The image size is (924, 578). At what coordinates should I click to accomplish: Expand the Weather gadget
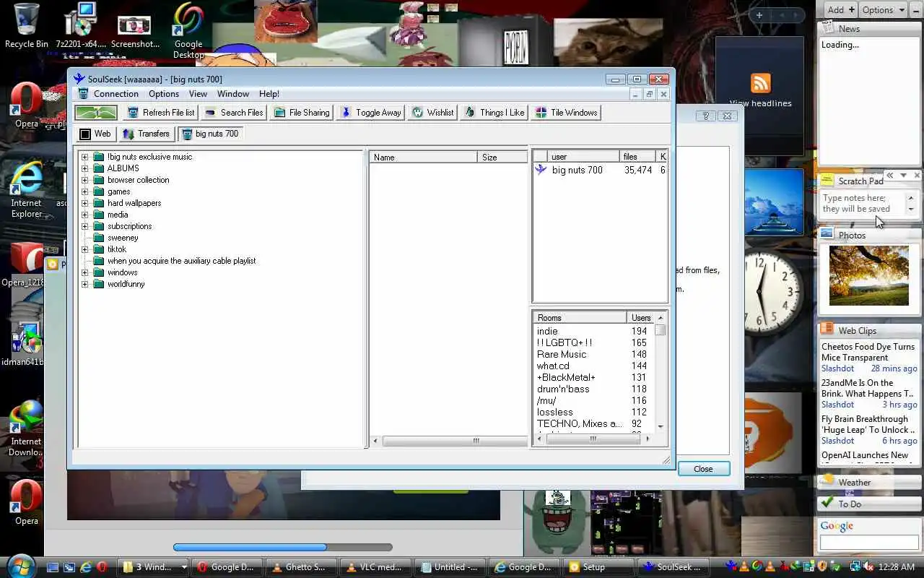tap(869, 483)
